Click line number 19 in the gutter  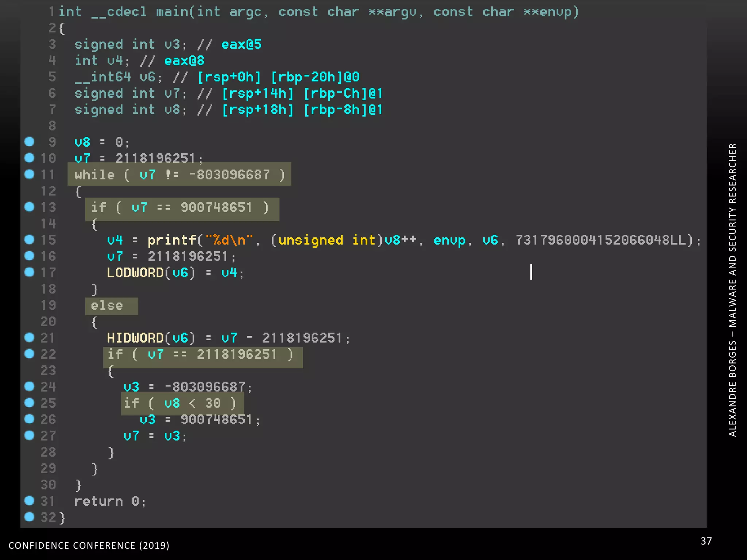[x=49, y=305]
